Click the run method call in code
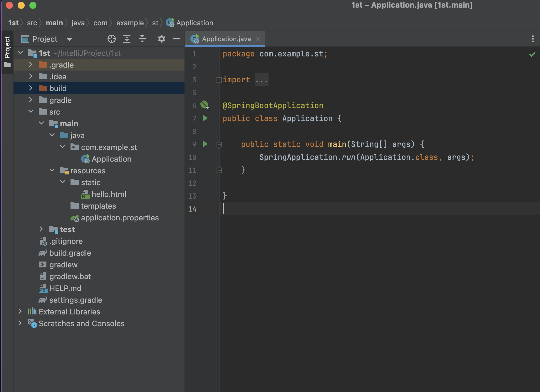Image resolution: width=540 pixels, height=392 pixels. coord(349,157)
